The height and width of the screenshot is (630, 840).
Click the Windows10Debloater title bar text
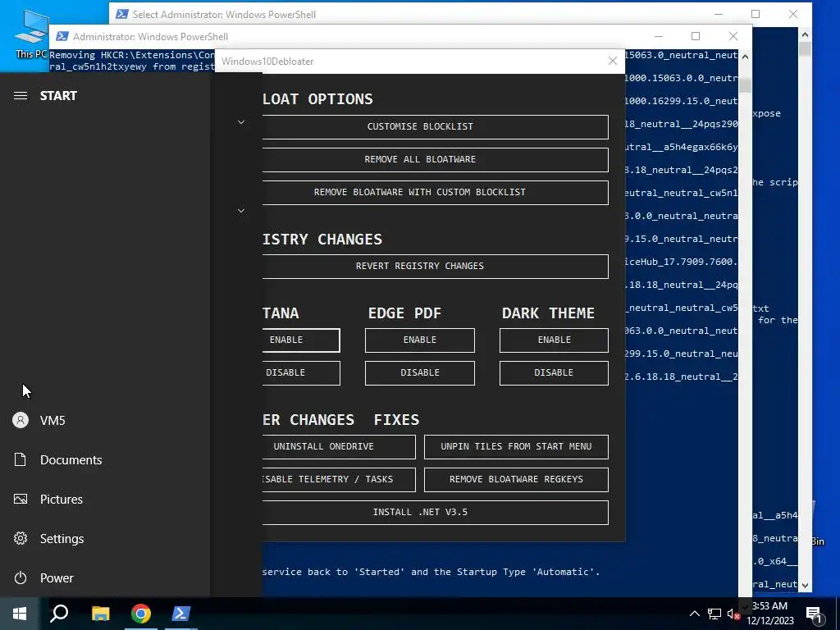268,61
